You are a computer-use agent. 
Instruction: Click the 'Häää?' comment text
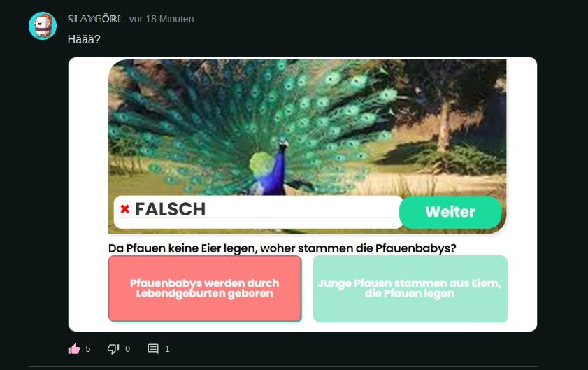click(x=84, y=39)
